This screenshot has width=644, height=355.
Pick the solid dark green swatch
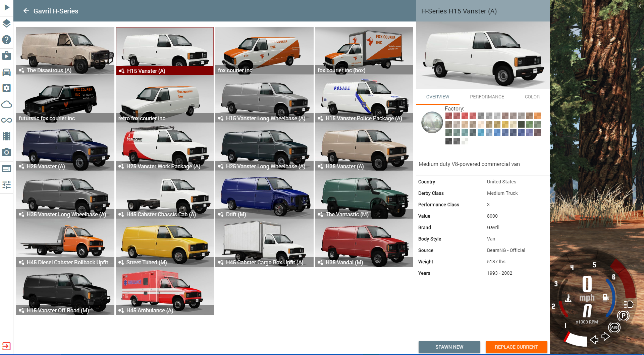click(521, 124)
